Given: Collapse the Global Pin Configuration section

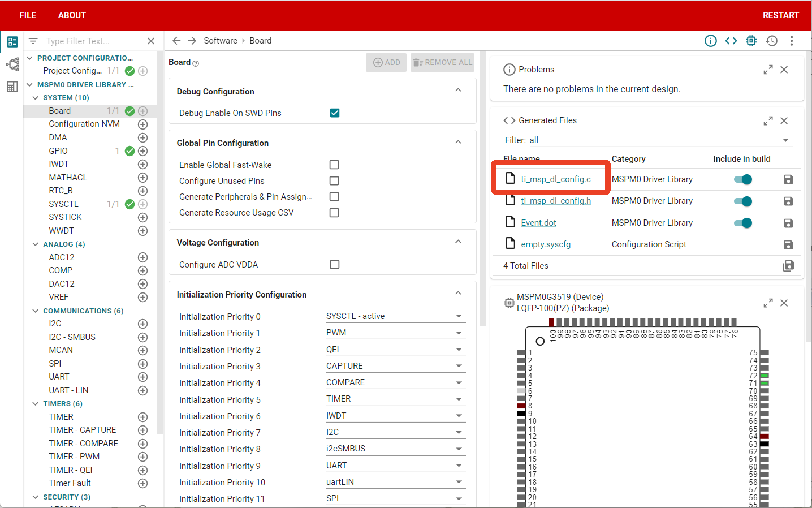Looking at the screenshot, I should click(x=458, y=143).
